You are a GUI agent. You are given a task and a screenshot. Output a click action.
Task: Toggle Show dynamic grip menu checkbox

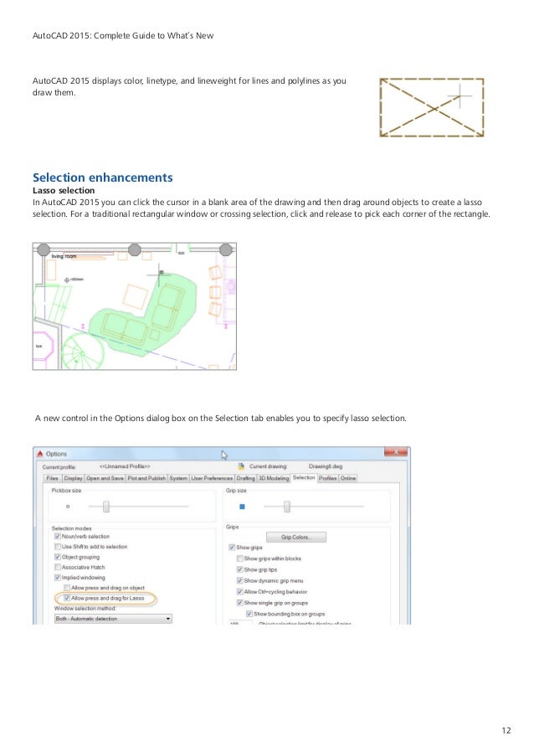tap(239, 580)
